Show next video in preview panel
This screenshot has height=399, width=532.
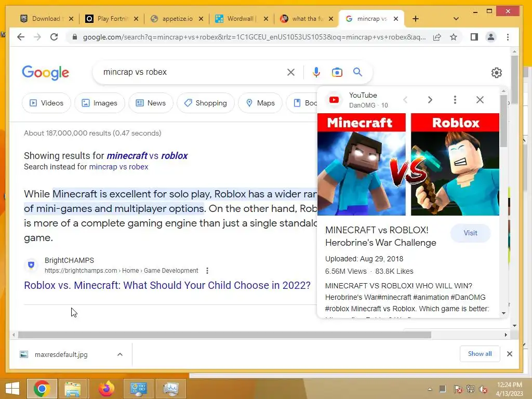(430, 100)
